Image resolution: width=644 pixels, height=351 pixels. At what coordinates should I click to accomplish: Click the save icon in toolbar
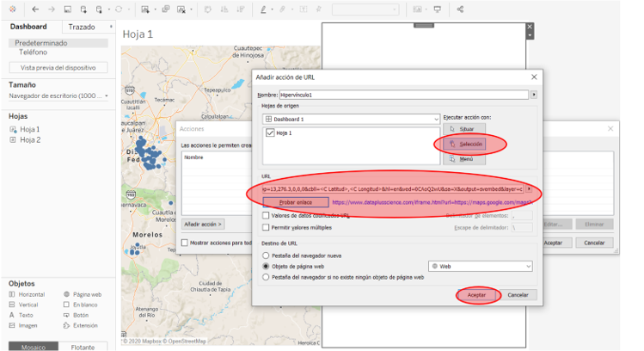tap(67, 9)
